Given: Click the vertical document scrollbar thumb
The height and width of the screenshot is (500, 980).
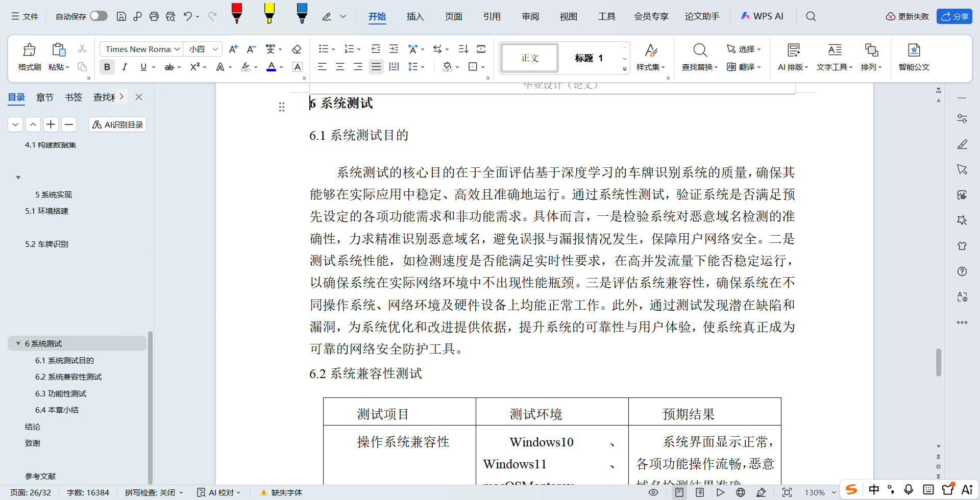Looking at the screenshot, I should [938, 362].
